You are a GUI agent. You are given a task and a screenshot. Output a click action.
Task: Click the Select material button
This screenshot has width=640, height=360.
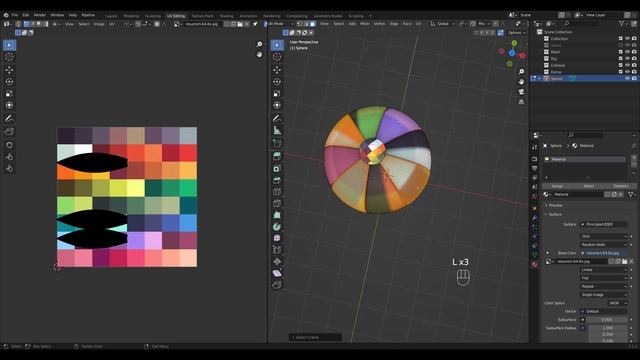coord(589,186)
